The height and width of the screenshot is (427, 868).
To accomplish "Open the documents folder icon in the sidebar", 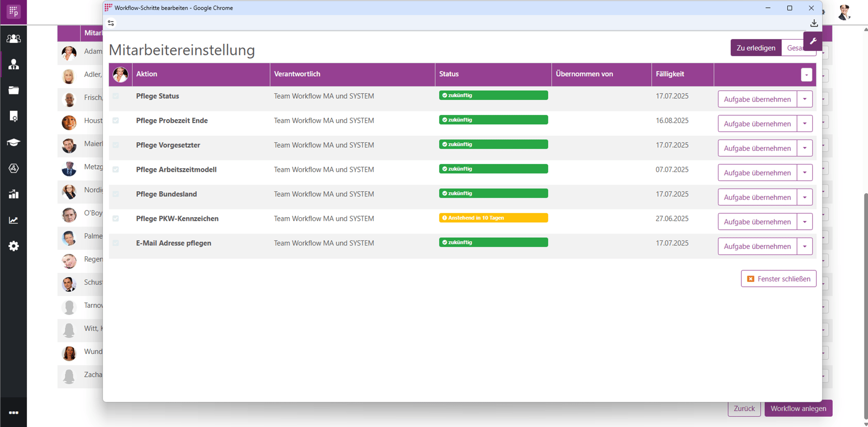I will [13, 90].
